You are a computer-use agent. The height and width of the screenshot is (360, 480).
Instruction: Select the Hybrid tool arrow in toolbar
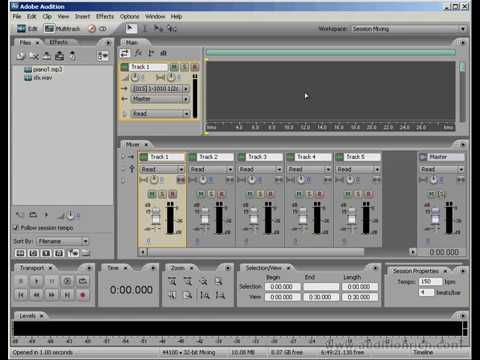(x=131, y=28)
